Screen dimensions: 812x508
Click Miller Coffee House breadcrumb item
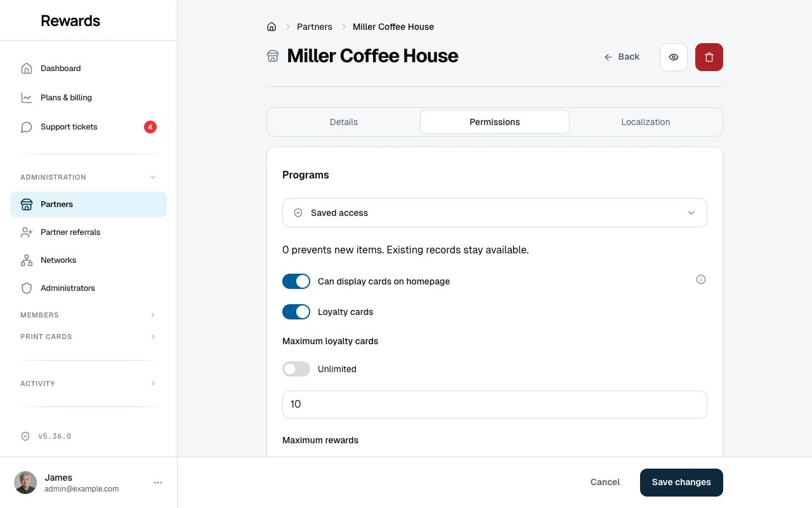(393, 27)
